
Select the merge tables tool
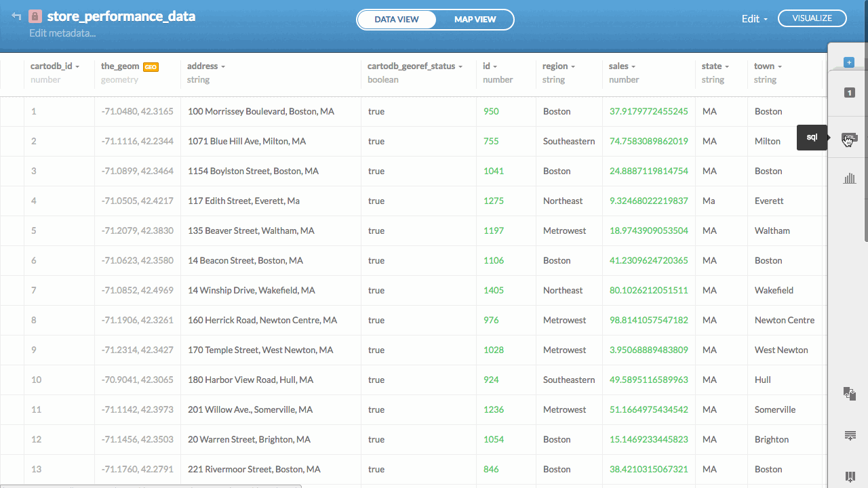(850, 393)
